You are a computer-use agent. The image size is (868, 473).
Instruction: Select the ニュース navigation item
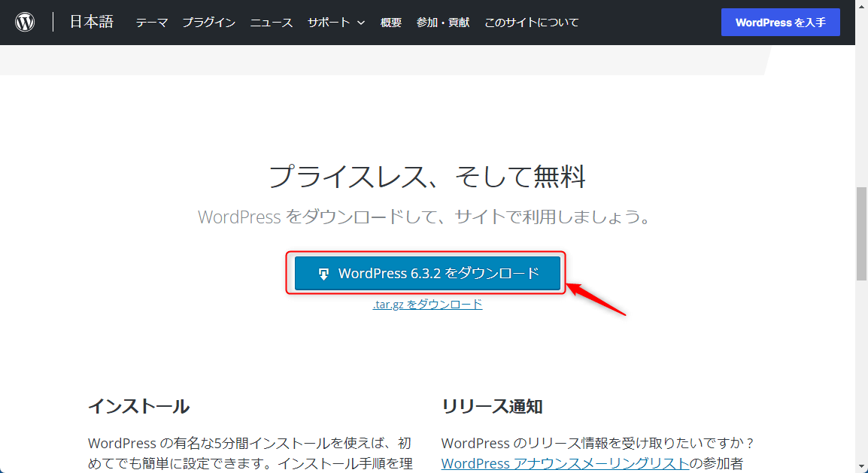pos(271,23)
